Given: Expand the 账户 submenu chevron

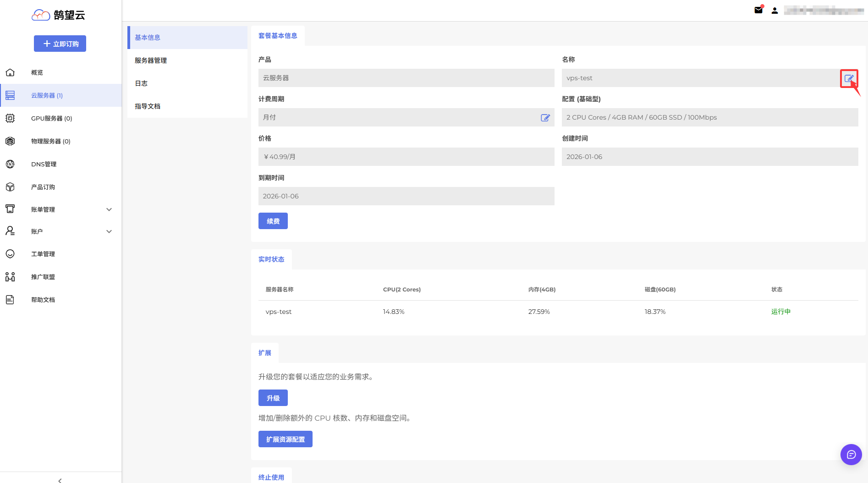Looking at the screenshot, I should [109, 231].
